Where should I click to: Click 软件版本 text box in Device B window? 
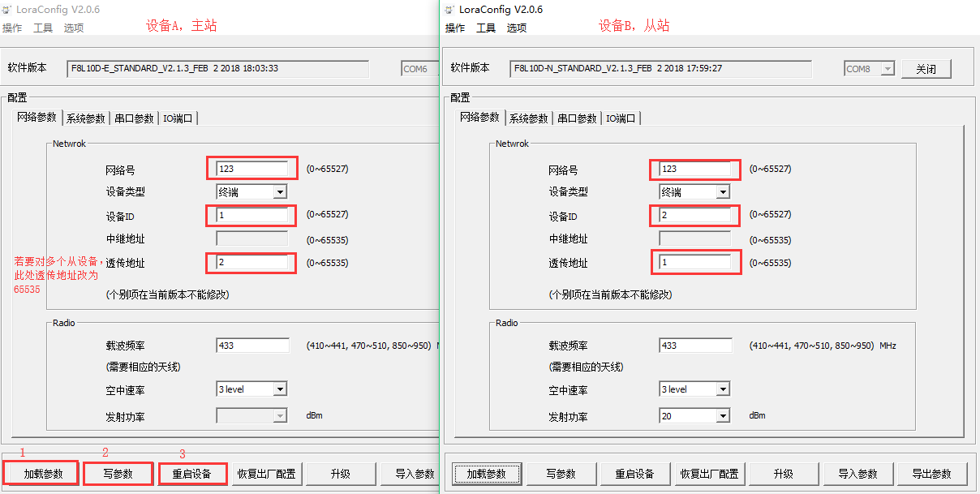(660, 69)
